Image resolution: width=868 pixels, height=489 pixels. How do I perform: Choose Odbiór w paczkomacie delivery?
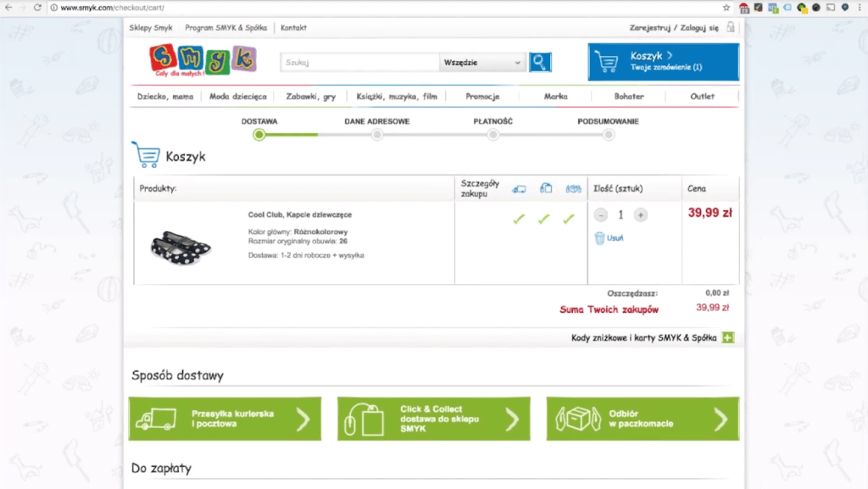pyautogui.click(x=643, y=419)
